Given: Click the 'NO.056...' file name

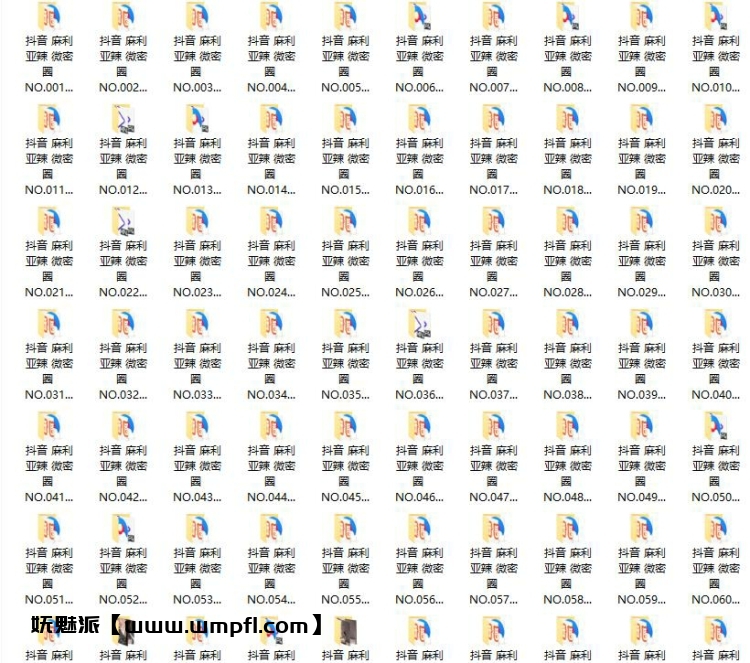Looking at the screenshot, I should (419, 599).
